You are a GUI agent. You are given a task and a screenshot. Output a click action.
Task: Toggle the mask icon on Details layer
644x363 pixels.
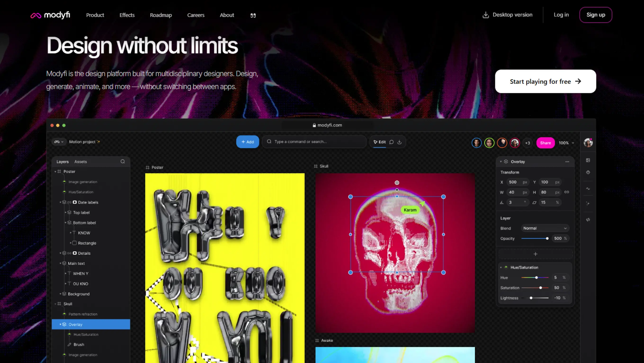[x=75, y=253]
